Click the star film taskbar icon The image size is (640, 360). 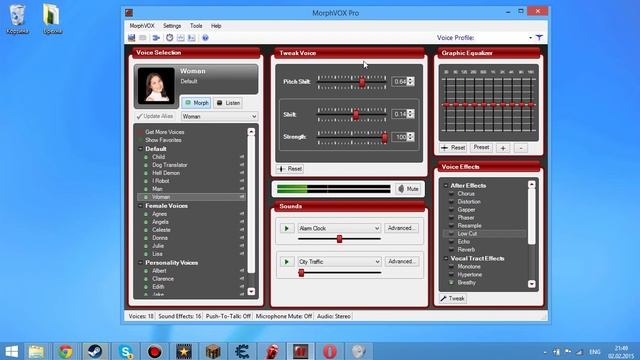click(184, 351)
